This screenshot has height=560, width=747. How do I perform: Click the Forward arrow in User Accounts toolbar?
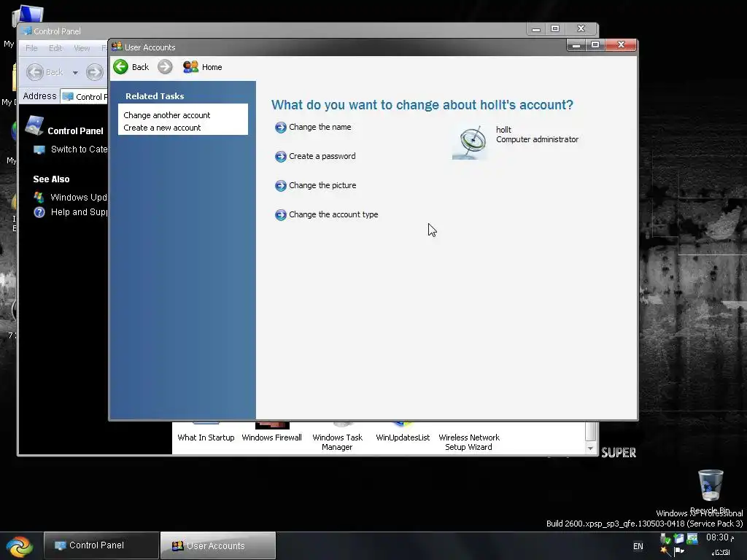point(165,66)
